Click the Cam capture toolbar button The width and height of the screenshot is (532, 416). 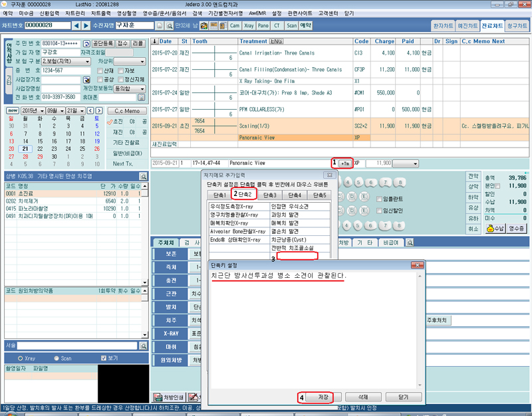(x=235, y=25)
